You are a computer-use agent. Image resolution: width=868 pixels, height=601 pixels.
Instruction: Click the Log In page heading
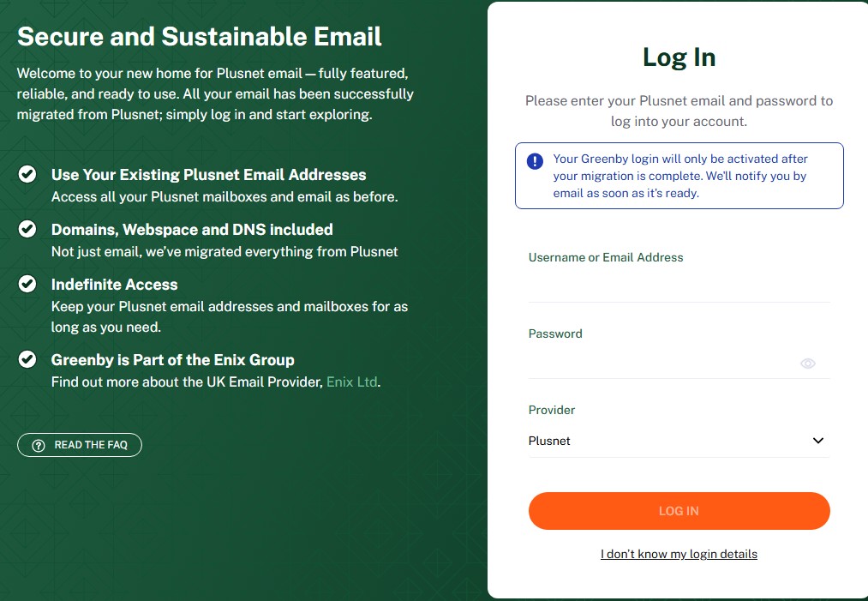click(x=678, y=57)
